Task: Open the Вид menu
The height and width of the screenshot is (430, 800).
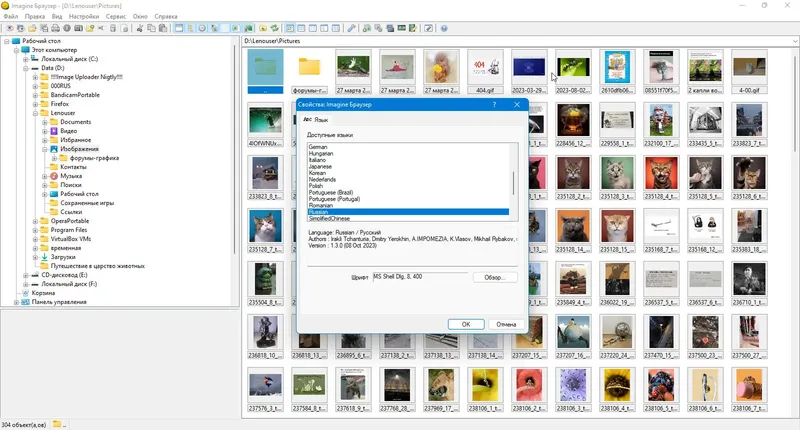Action: pyautogui.click(x=57, y=16)
